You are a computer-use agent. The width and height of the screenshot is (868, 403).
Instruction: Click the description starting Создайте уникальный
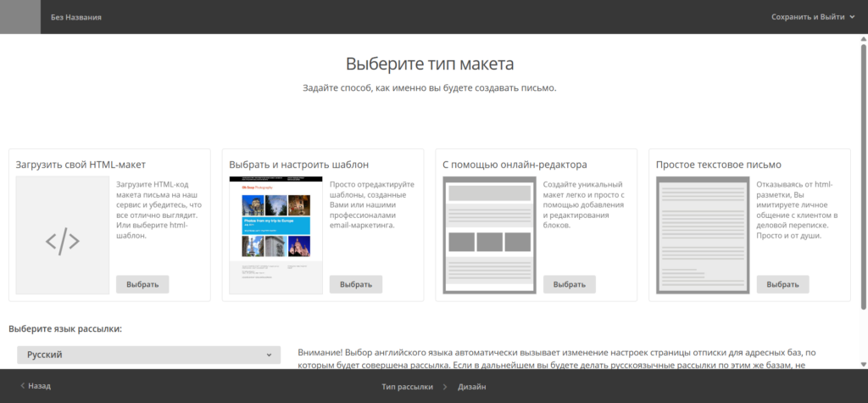click(584, 205)
